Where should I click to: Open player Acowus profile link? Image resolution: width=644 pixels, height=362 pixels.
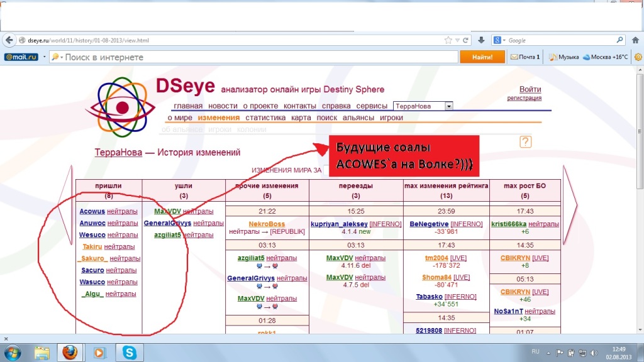tap(92, 211)
